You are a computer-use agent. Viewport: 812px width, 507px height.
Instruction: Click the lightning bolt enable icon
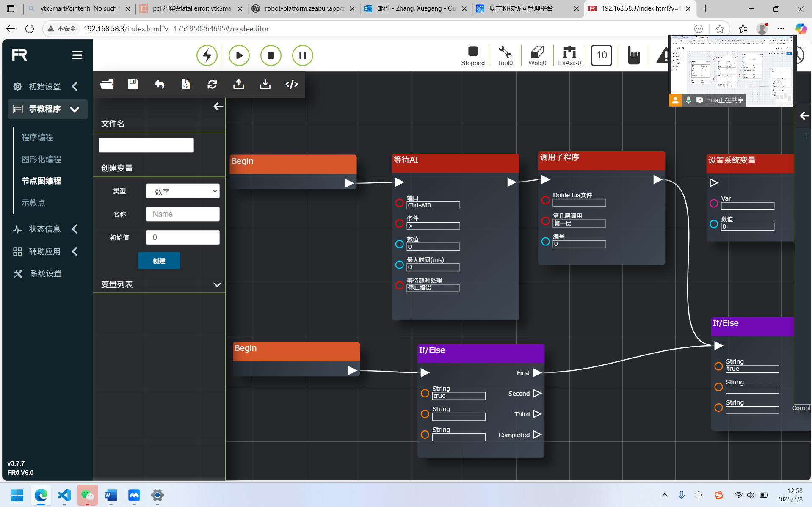(207, 55)
